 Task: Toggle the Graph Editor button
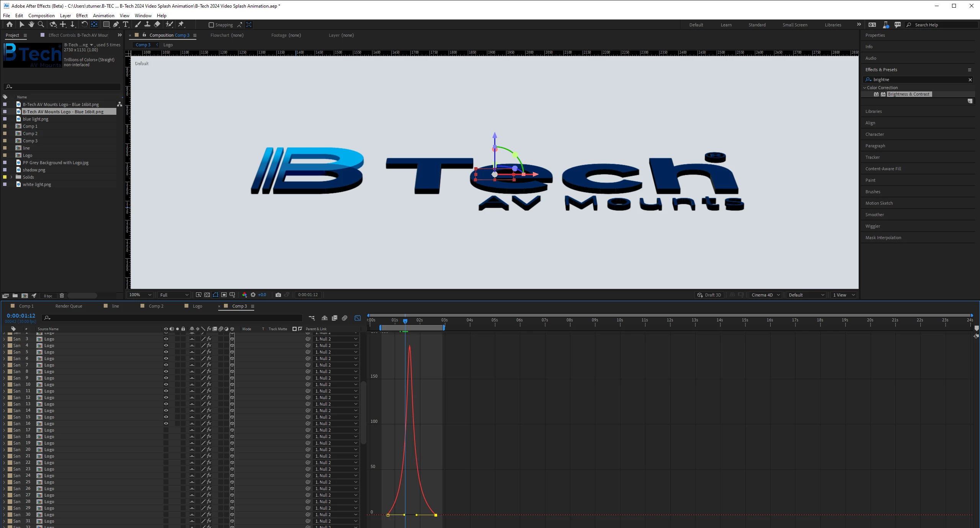point(358,318)
